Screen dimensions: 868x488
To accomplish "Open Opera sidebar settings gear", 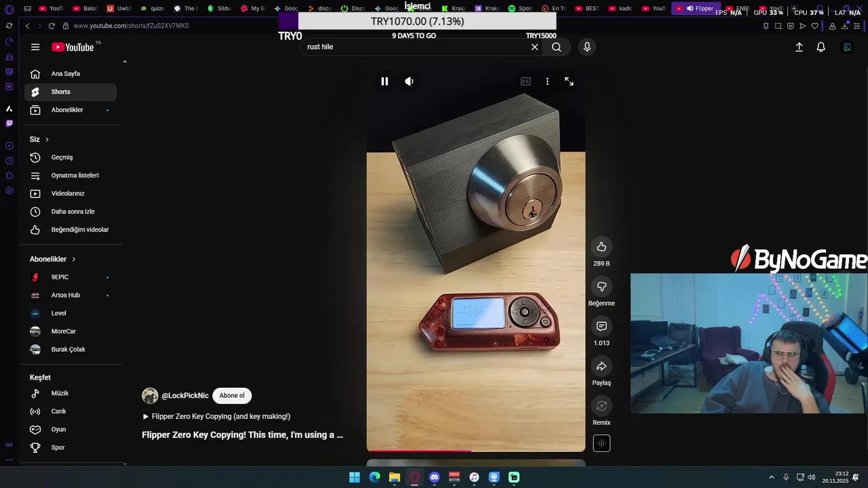I will (x=9, y=190).
